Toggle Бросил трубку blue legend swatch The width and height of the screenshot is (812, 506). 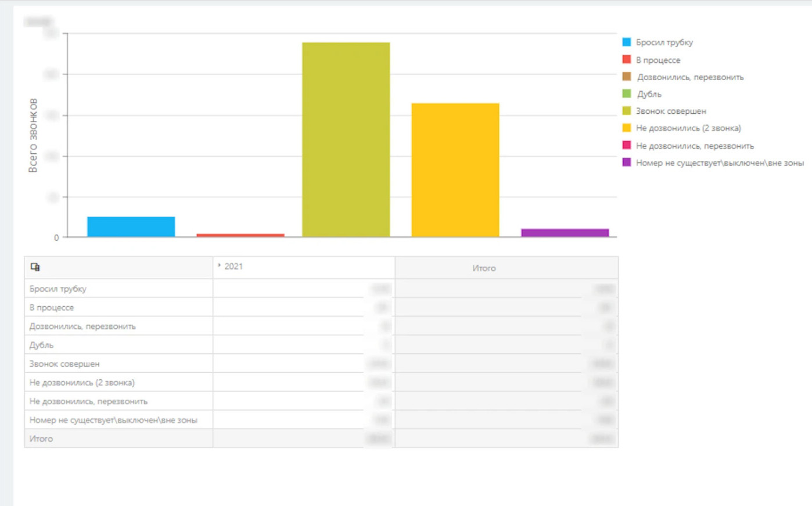click(x=626, y=42)
